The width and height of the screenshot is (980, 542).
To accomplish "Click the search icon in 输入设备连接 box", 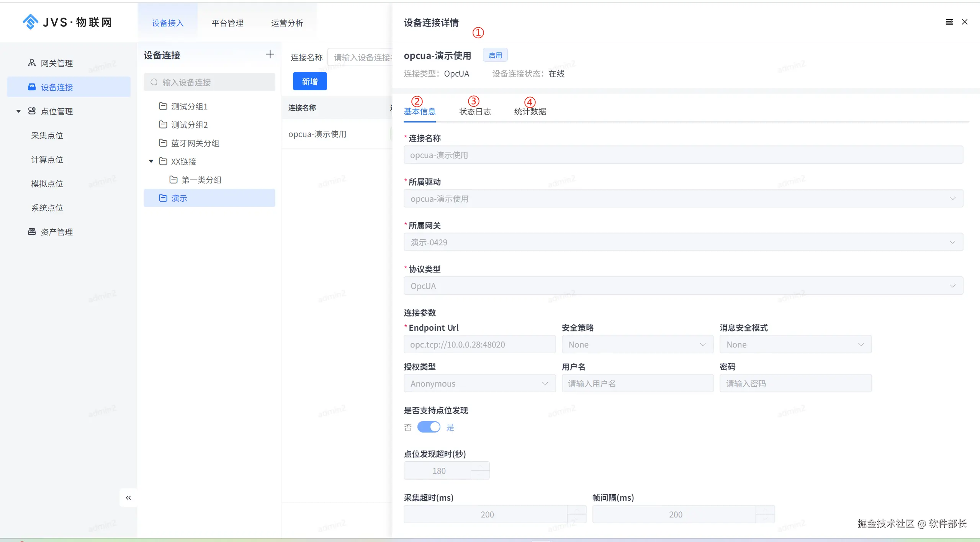I will 154,82.
